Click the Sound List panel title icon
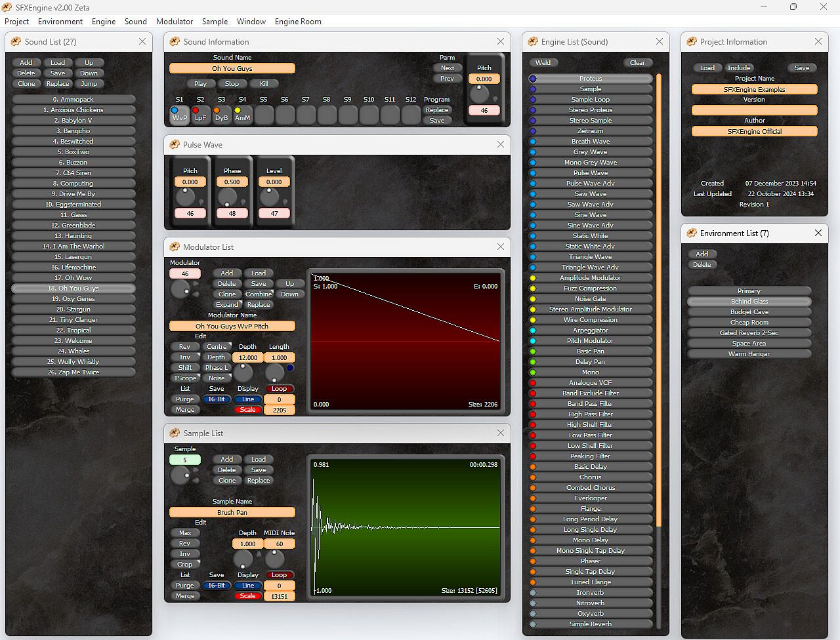This screenshot has height=640, width=840. (x=16, y=41)
